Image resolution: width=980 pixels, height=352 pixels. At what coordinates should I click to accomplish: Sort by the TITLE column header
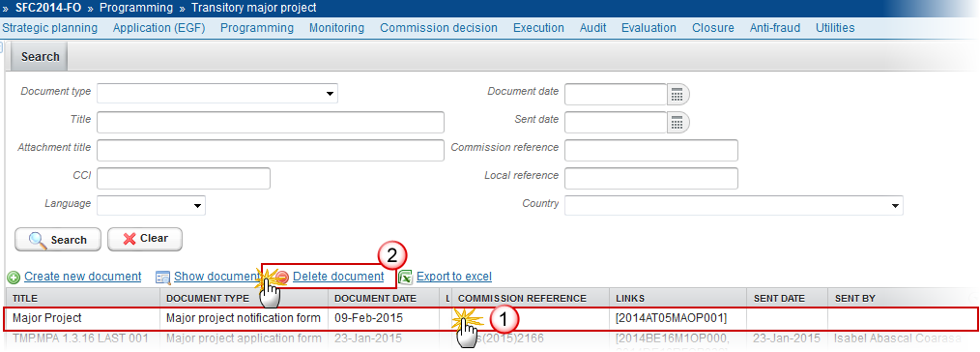pyautogui.click(x=83, y=298)
